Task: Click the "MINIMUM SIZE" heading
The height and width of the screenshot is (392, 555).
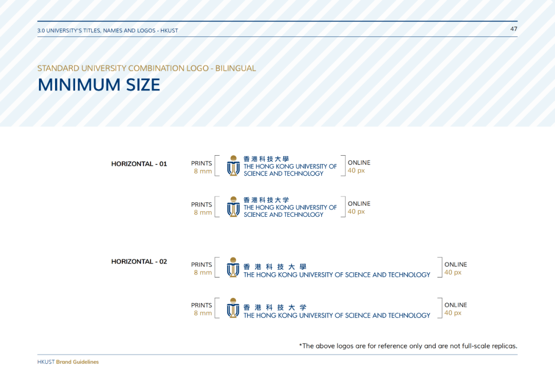Action: [x=99, y=85]
